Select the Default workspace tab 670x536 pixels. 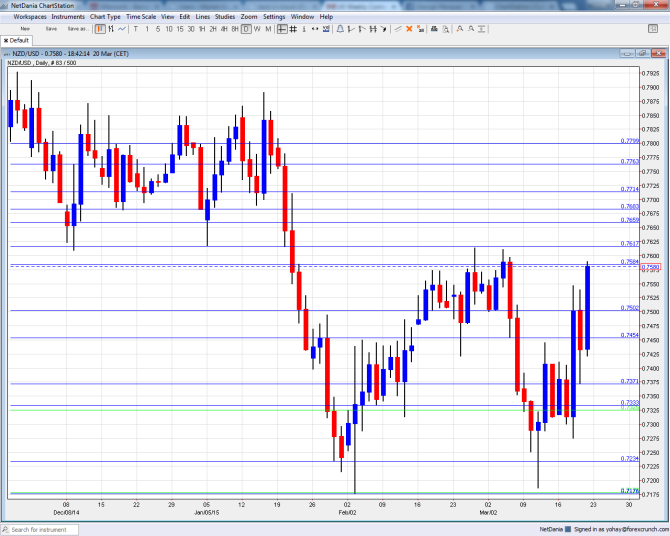point(16,41)
